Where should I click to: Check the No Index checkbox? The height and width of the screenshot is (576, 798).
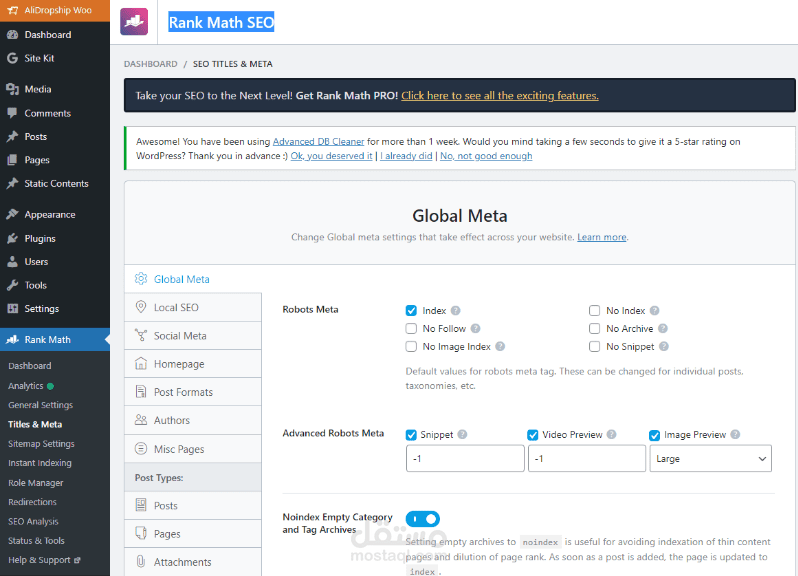point(594,310)
